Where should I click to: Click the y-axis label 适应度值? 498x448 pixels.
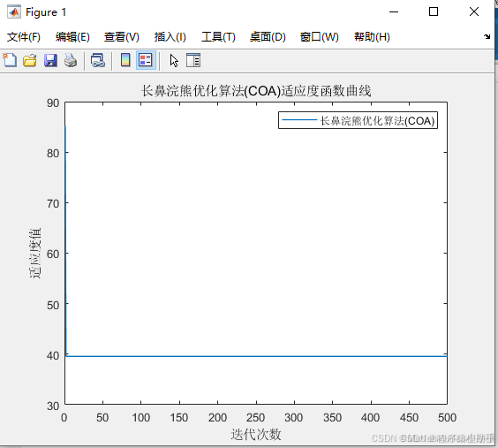pyautogui.click(x=35, y=254)
